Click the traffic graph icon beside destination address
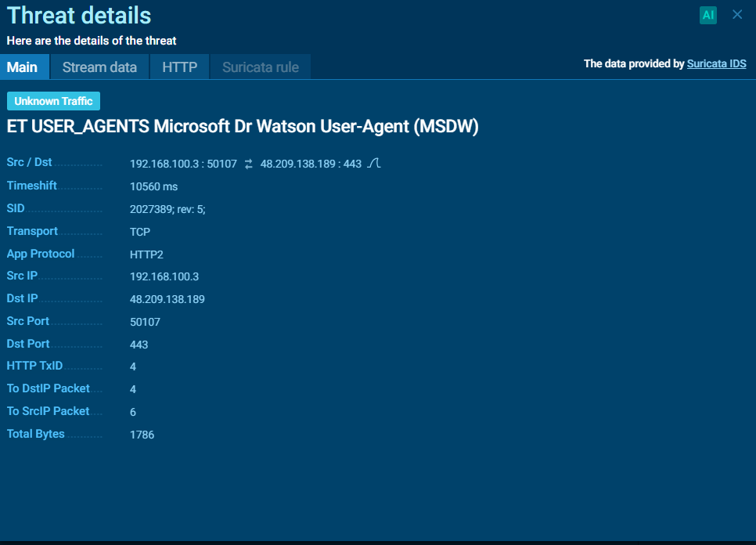The height and width of the screenshot is (545, 756). pyautogui.click(x=373, y=164)
